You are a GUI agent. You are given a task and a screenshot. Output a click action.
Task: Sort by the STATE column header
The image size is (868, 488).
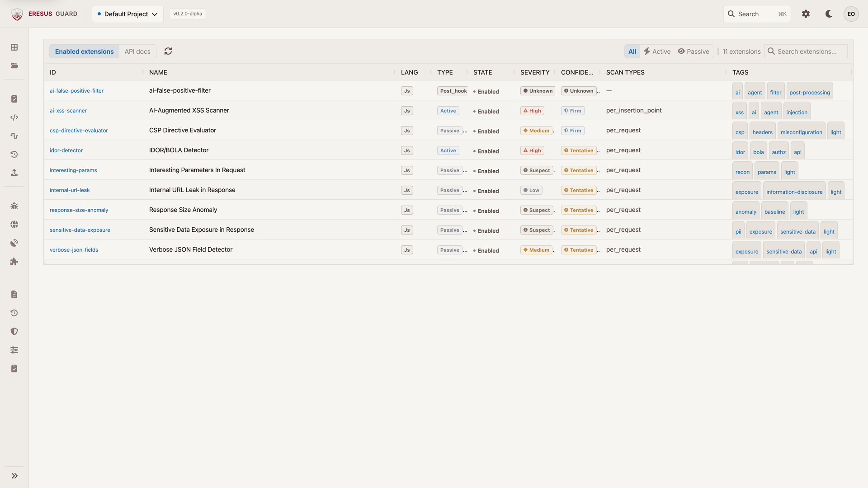[482, 72]
